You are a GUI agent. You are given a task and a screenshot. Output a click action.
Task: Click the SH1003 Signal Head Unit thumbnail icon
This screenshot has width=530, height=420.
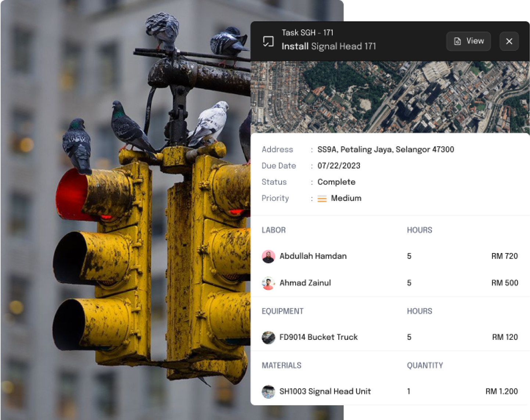268,392
